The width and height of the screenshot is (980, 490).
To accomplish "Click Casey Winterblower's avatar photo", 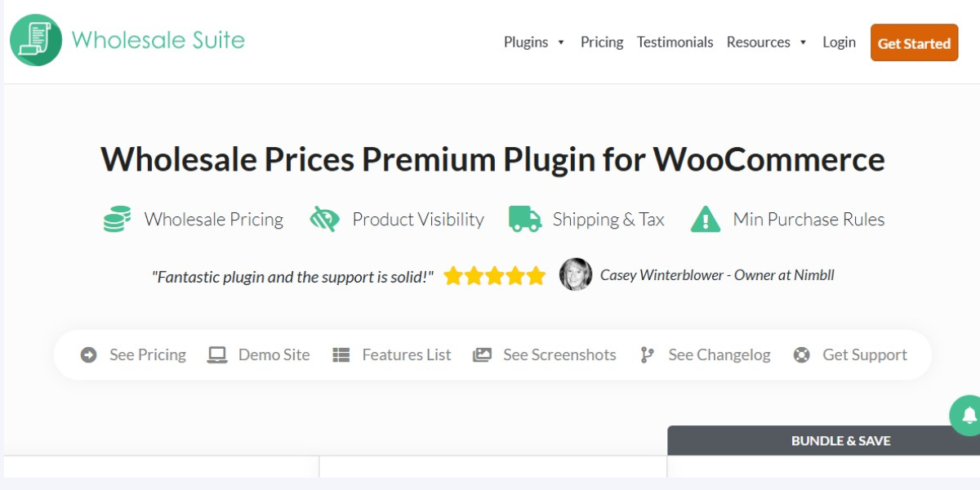I will (x=576, y=275).
